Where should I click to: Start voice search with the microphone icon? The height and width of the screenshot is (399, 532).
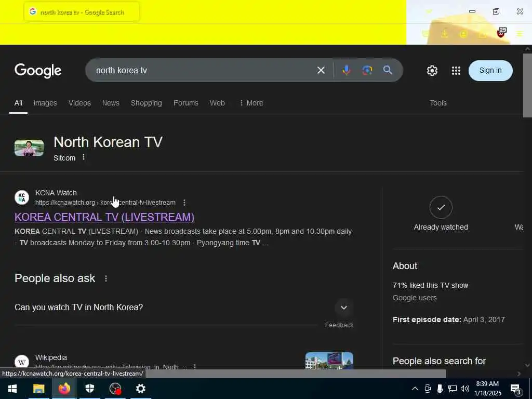pos(346,70)
